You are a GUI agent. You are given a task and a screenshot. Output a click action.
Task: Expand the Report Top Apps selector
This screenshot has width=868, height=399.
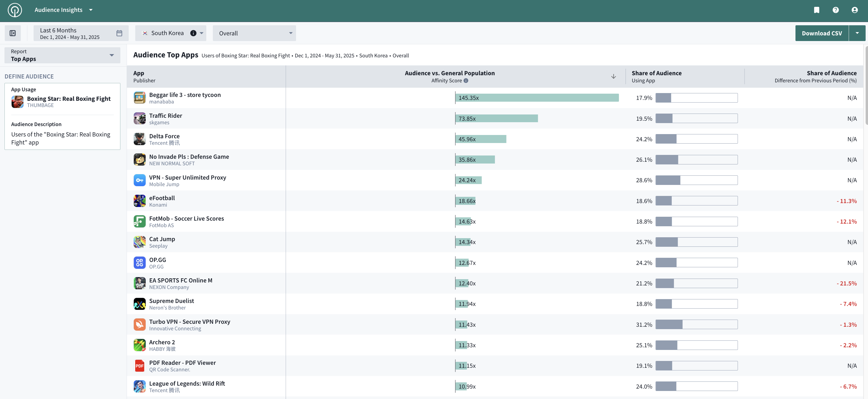pos(62,55)
